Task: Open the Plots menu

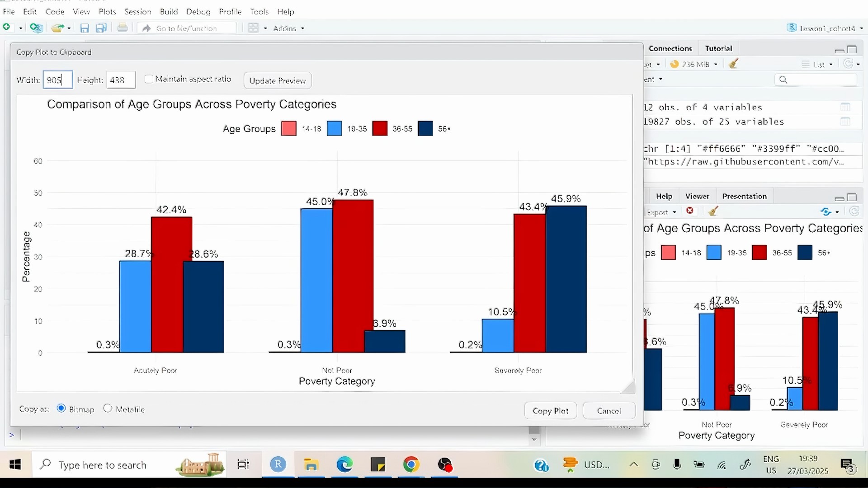Action: pos(107,12)
